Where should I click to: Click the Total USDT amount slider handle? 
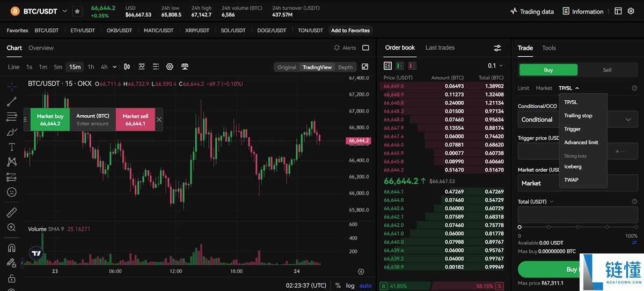(x=519, y=227)
